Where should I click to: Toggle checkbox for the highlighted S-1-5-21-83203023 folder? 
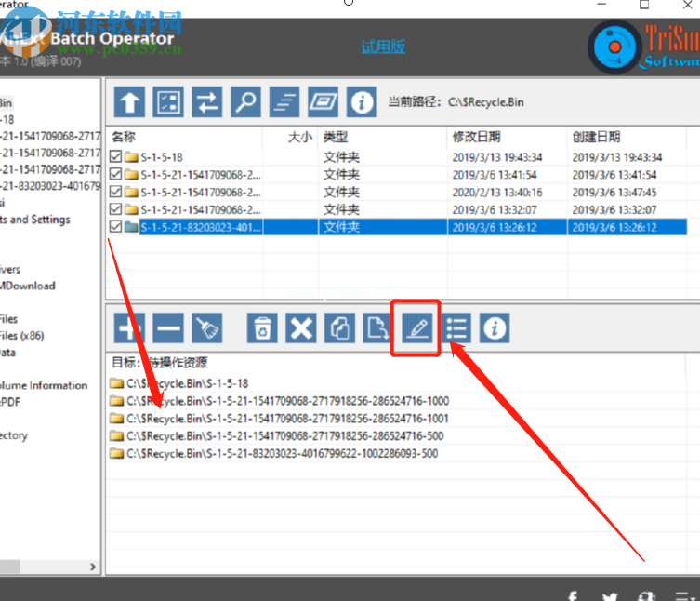pyautogui.click(x=116, y=227)
